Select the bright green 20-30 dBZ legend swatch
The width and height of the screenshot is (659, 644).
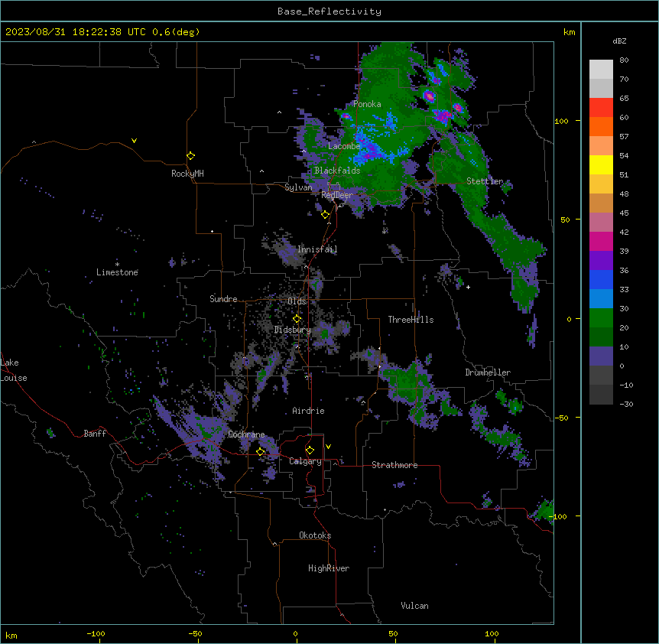[601, 318]
